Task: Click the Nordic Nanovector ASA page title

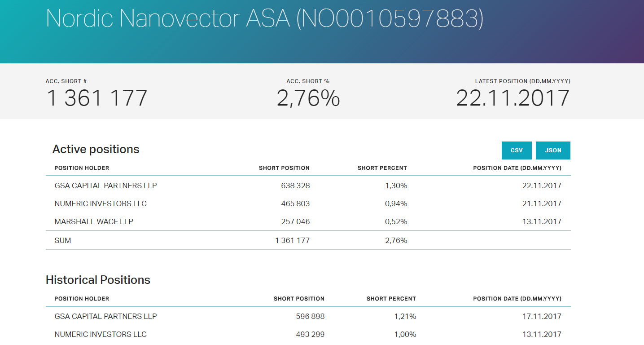Action: (x=264, y=18)
